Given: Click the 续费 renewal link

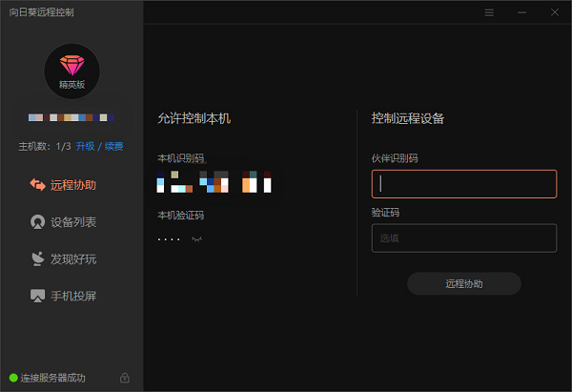Looking at the screenshot, I should 113,146.
